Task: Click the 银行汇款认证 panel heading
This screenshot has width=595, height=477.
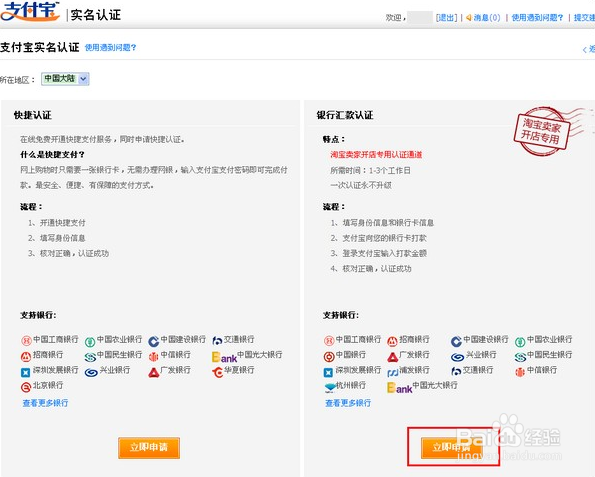Action: 345,115
